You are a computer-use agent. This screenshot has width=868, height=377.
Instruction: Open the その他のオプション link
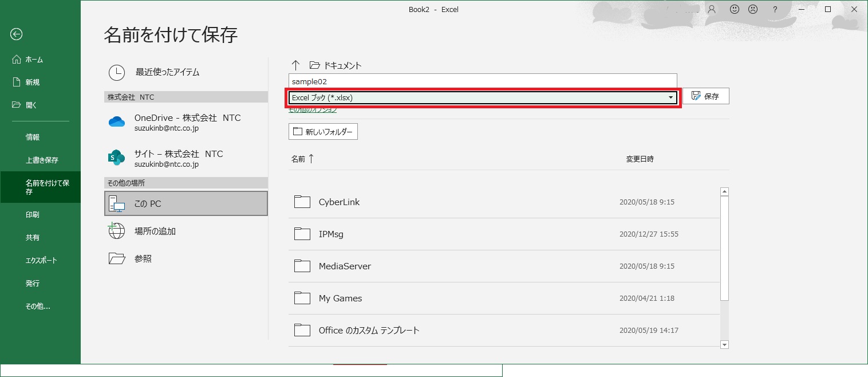(x=311, y=109)
